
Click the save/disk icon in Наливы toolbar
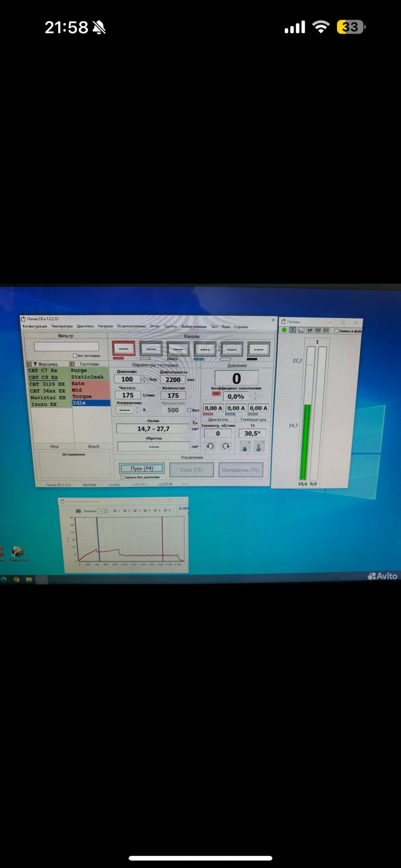point(310,330)
